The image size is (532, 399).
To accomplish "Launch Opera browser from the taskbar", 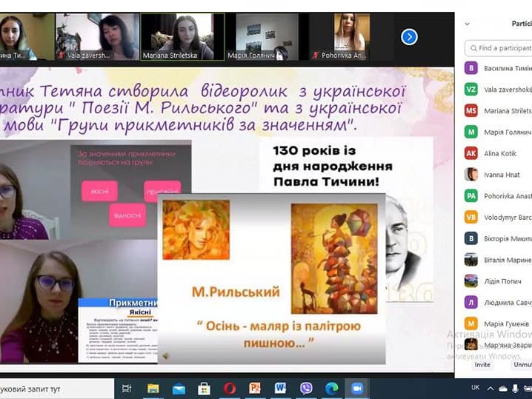I will point(230,388).
